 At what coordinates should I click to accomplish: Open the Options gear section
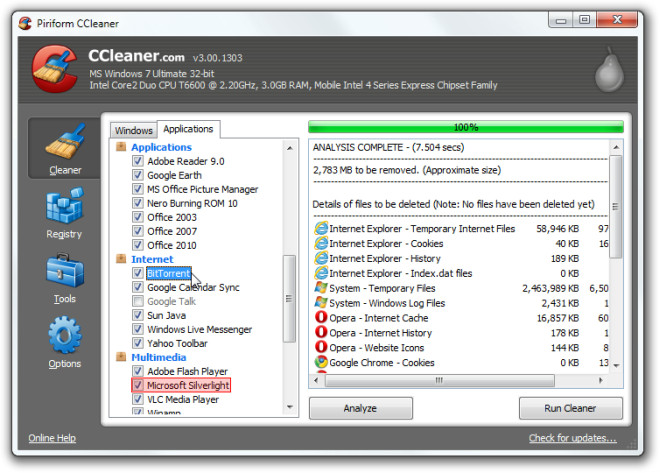[64, 343]
